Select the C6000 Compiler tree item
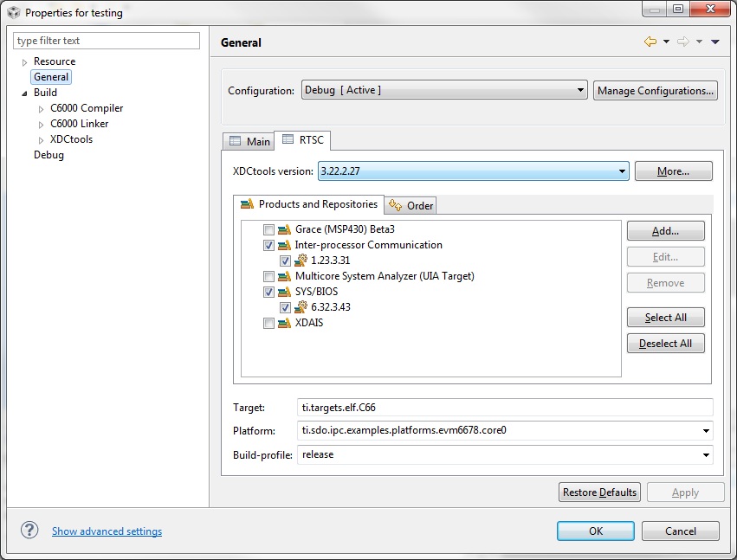This screenshot has height=560, width=737. pos(87,108)
